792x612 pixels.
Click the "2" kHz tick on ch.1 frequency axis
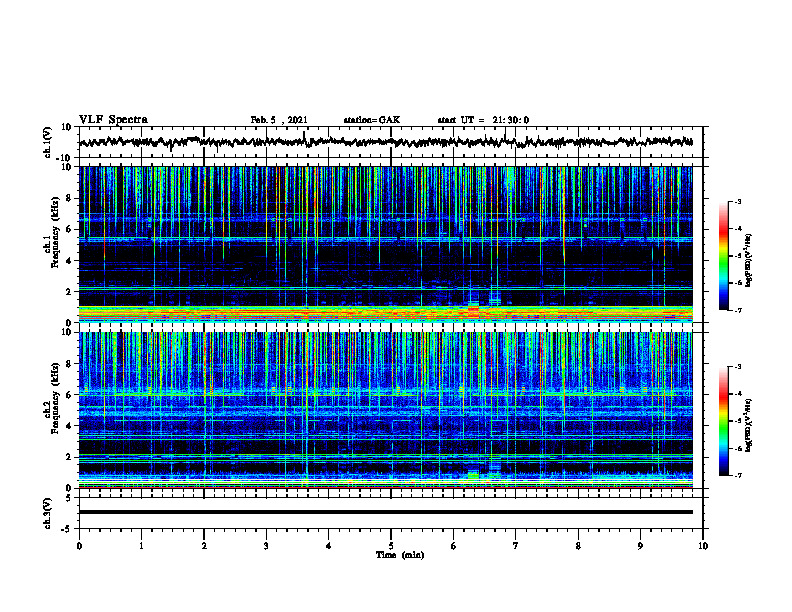point(69,291)
